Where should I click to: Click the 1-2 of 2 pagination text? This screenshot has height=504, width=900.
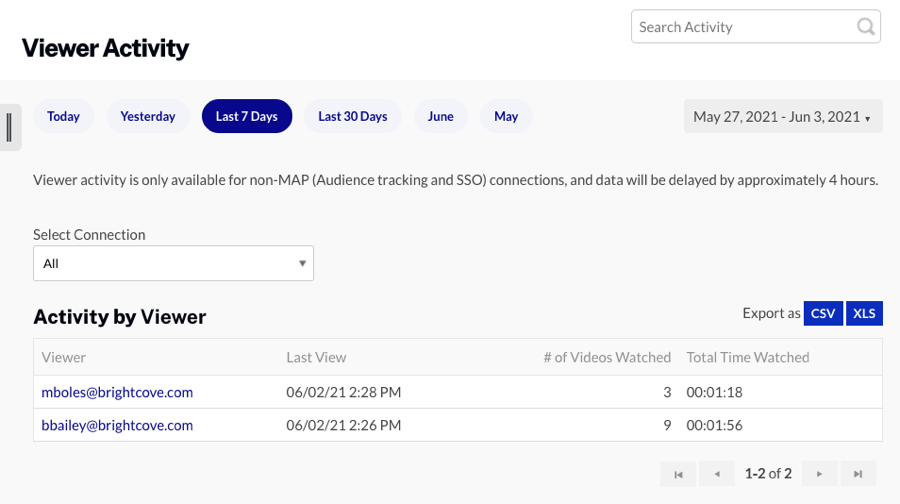[x=768, y=474]
